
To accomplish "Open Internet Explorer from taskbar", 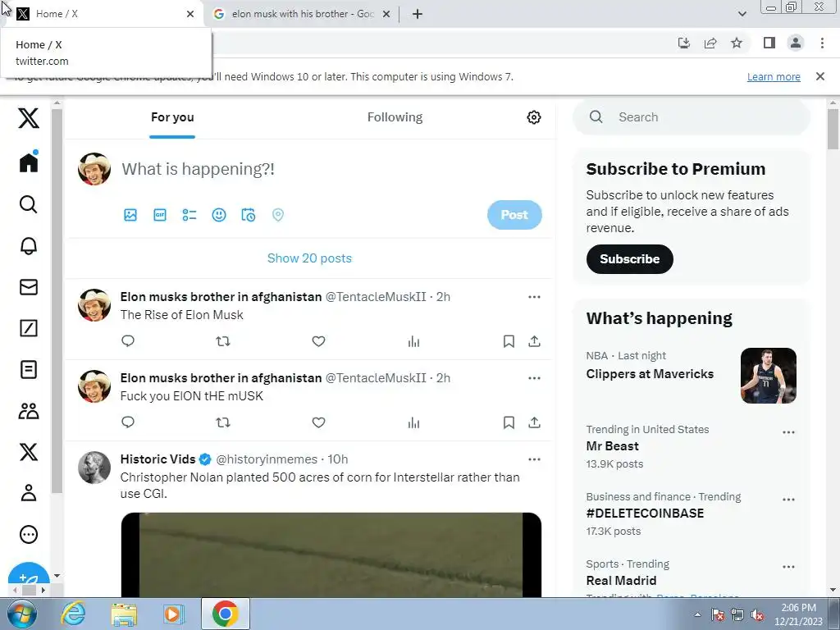I will [73, 614].
